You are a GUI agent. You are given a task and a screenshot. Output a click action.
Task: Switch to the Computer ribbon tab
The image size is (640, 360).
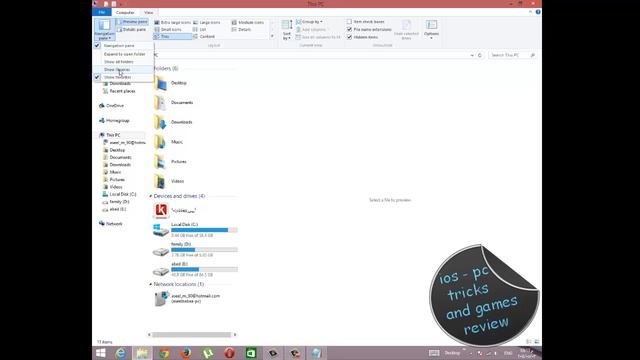[x=125, y=13]
